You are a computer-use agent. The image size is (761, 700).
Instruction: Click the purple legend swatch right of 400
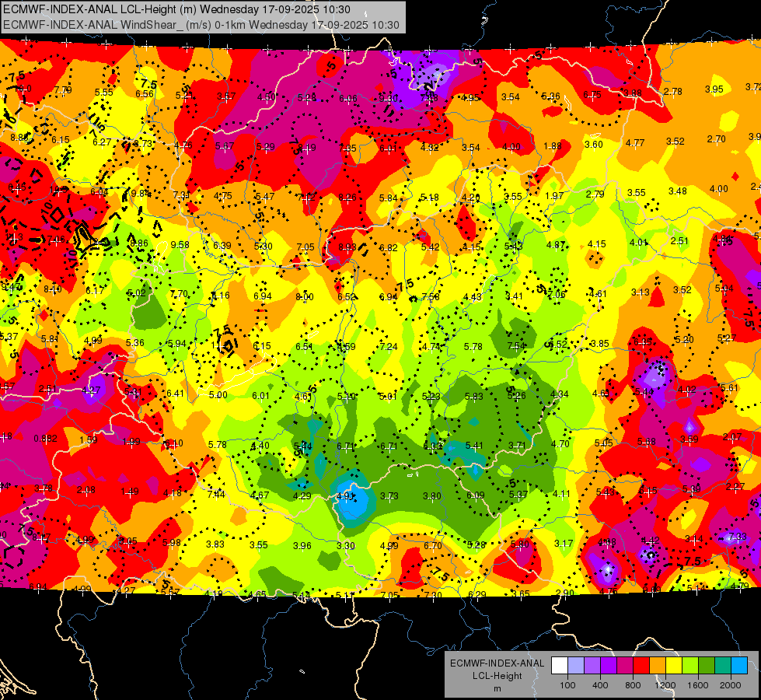pos(609,665)
